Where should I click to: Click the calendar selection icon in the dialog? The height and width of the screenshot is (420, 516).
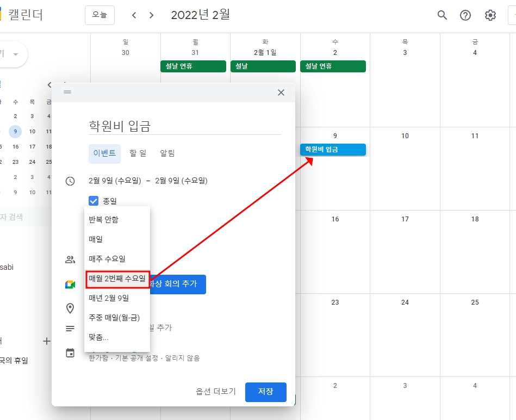[x=70, y=353]
